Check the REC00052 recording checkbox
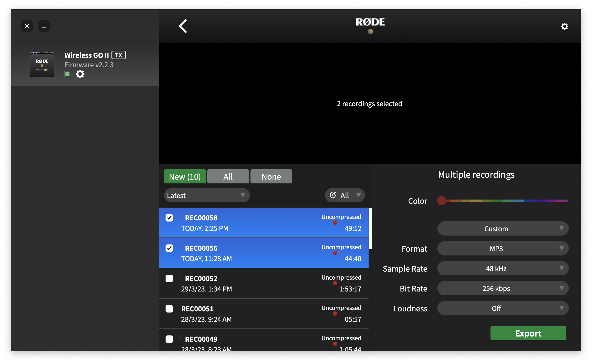Image resolution: width=592 pixels, height=364 pixels. pyautogui.click(x=169, y=278)
